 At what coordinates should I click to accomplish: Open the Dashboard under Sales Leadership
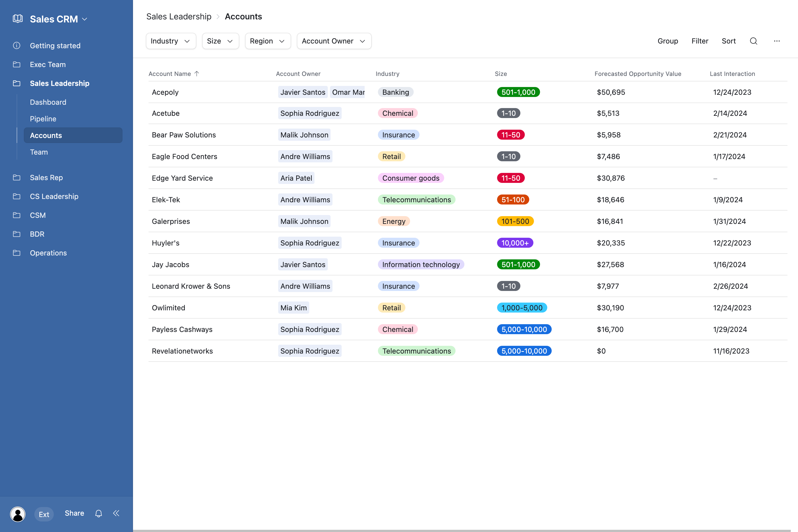coord(48,102)
